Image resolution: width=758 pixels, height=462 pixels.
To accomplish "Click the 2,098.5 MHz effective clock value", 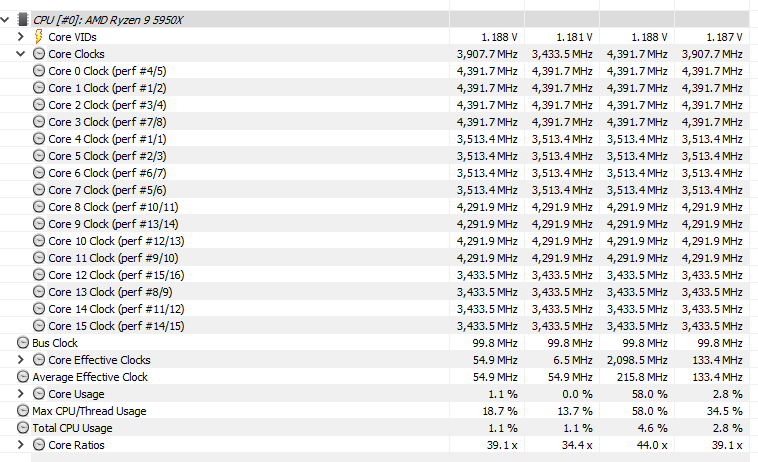I will tap(636, 360).
